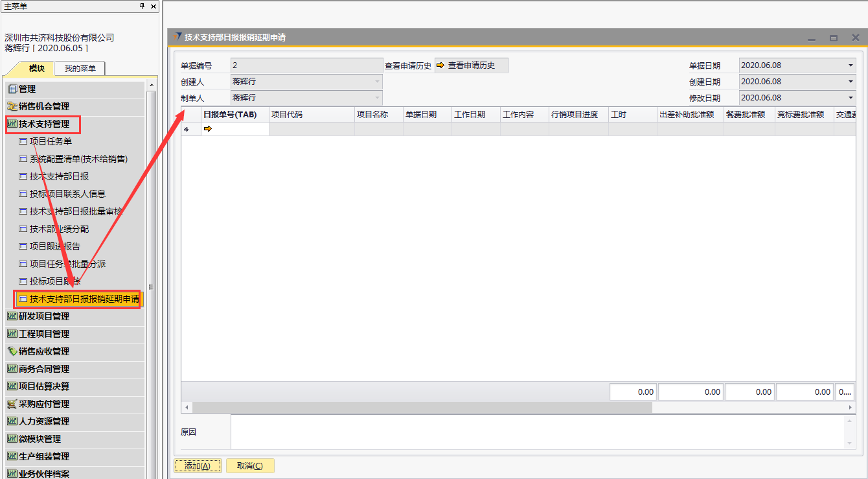Viewport: 868px width, 479px height.
Task: Select the 模块 tab
Action: pyautogui.click(x=37, y=68)
